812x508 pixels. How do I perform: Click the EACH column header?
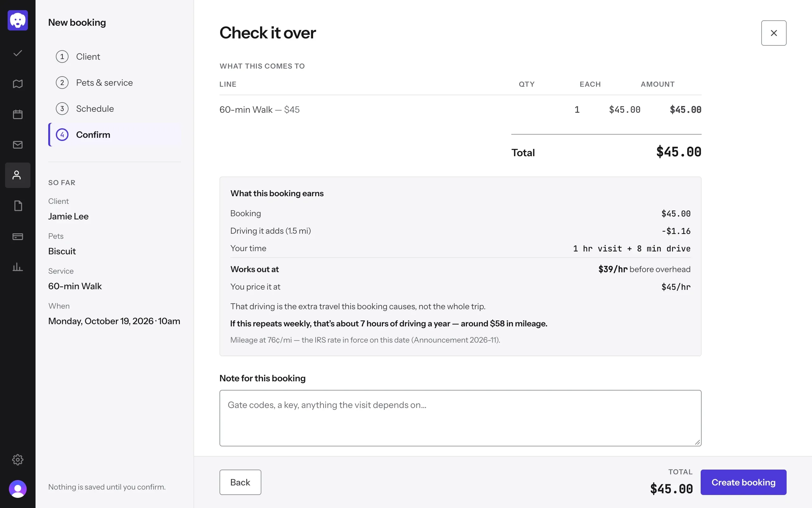point(590,84)
